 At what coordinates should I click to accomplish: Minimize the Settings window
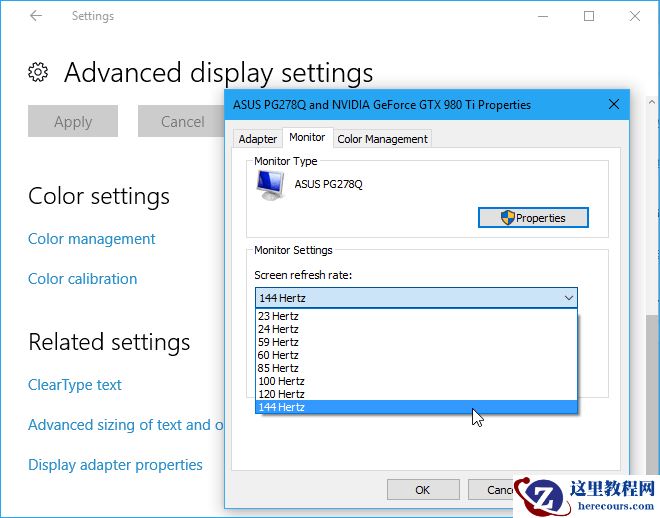click(x=543, y=16)
